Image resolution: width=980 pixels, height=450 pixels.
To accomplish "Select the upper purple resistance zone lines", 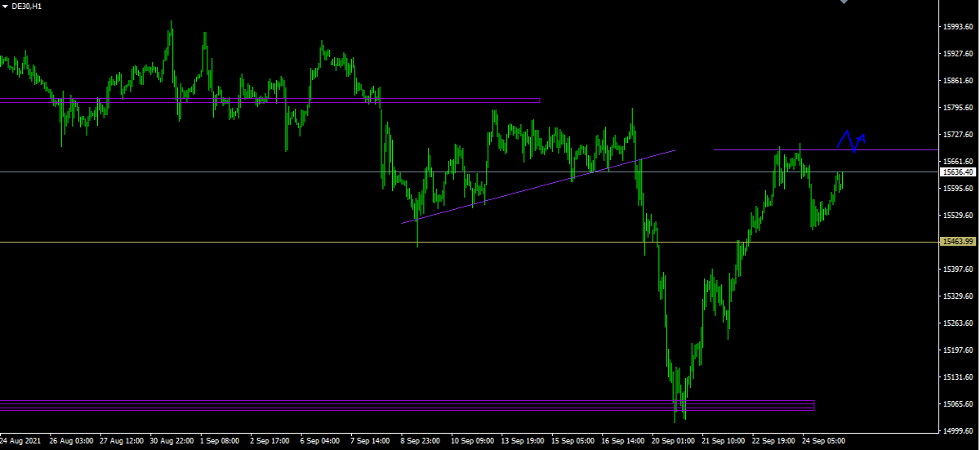I will pyautogui.click(x=269, y=100).
